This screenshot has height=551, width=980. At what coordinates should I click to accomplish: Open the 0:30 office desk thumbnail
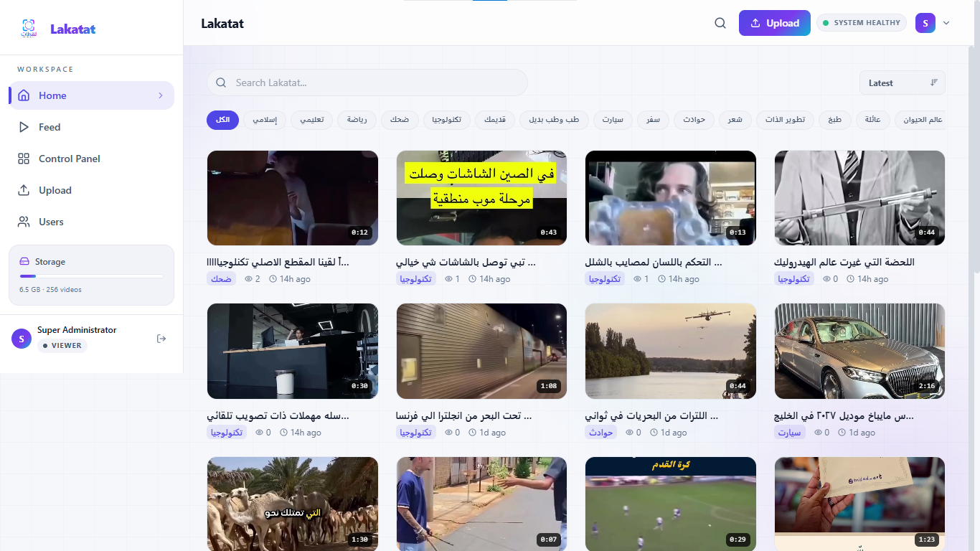[293, 351]
